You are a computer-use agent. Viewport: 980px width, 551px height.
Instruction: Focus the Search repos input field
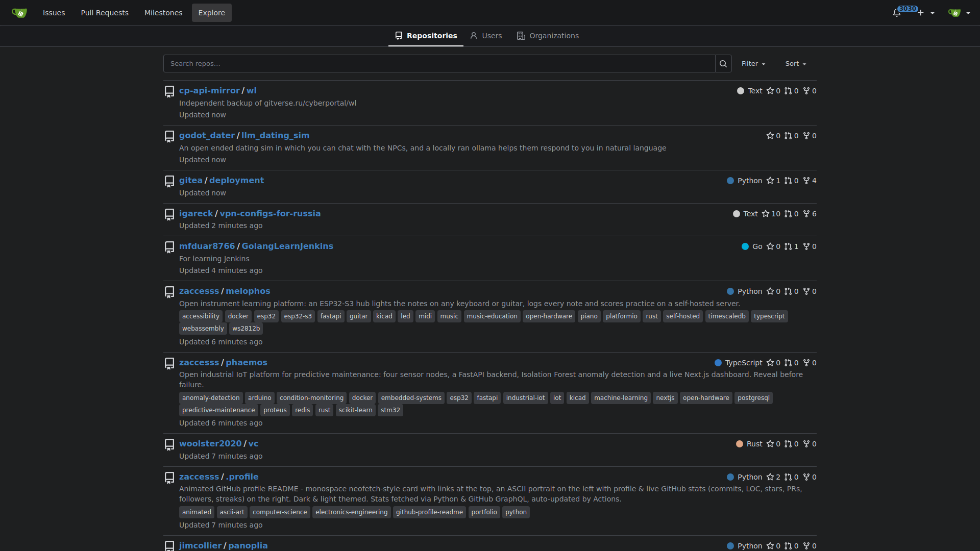pos(439,64)
